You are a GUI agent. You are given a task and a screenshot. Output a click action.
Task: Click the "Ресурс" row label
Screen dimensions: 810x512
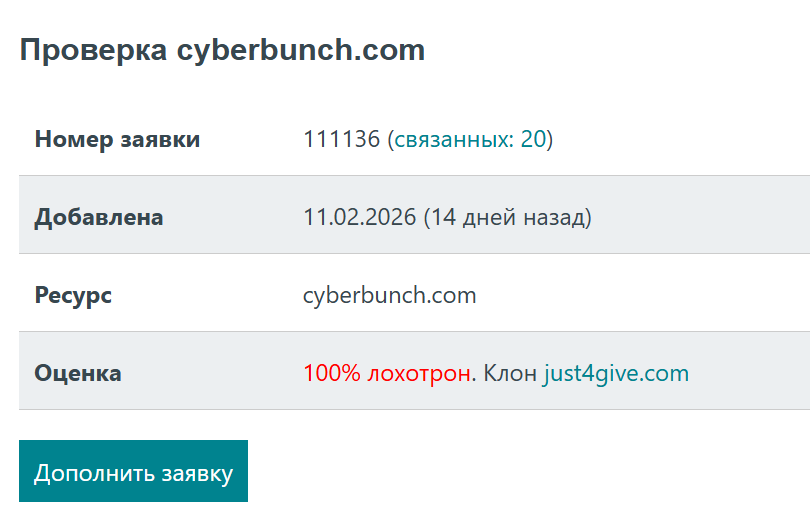(x=73, y=296)
